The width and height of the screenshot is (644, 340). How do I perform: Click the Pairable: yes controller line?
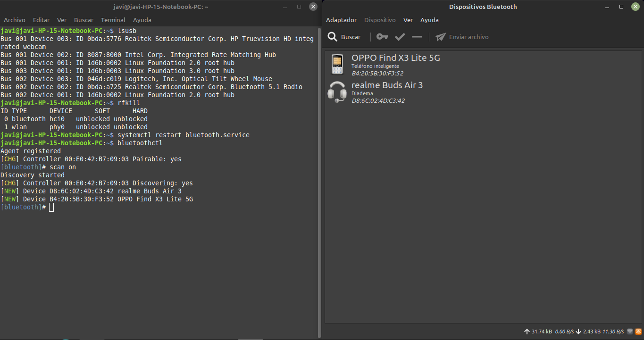(x=91, y=159)
